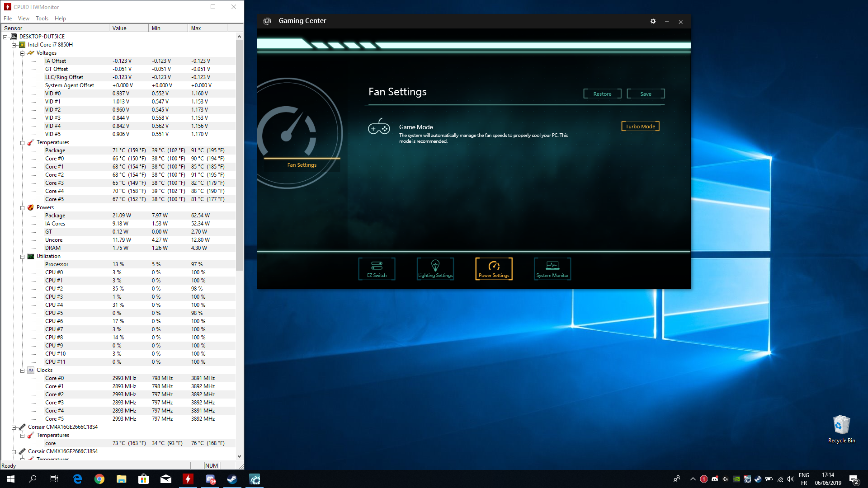The width and height of the screenshot is (868, 488).
Task: Launch Google Chrome from taskbar
Action: click(99, 479)
